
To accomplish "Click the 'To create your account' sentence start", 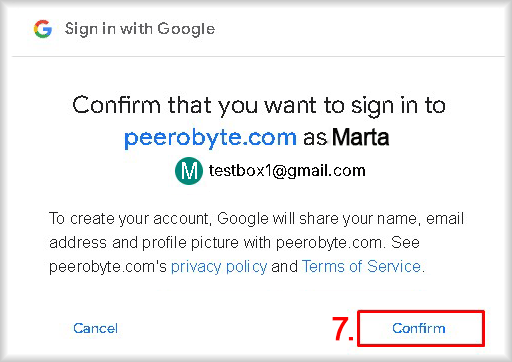I will pyautogui.click(x=130, y=219).
